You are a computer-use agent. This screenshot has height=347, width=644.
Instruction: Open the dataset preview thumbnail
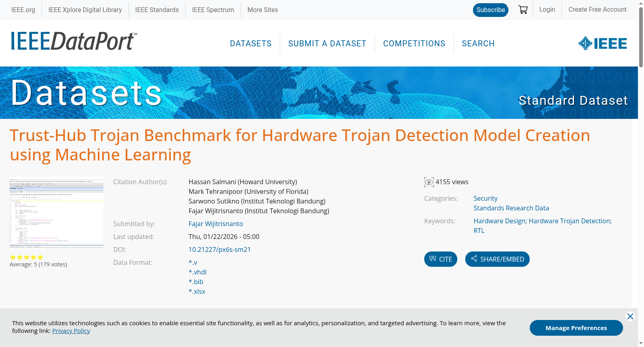(x=56, y=212)
